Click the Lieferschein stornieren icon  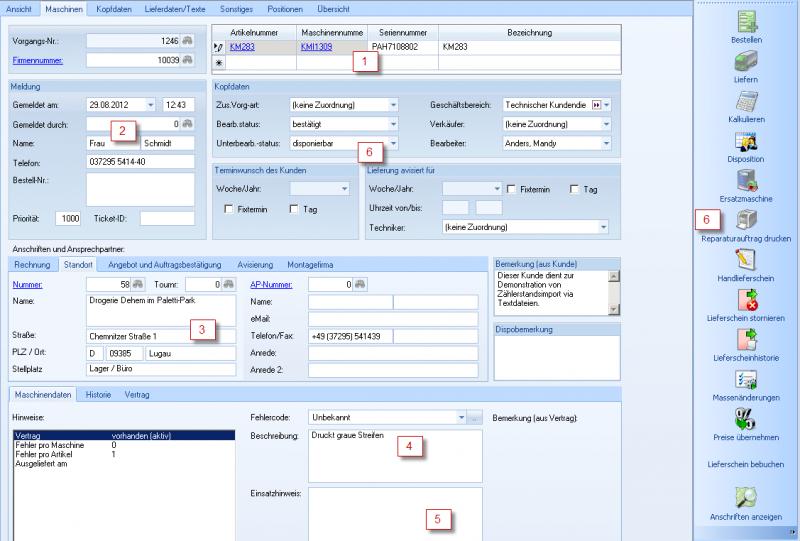point(746,299)
